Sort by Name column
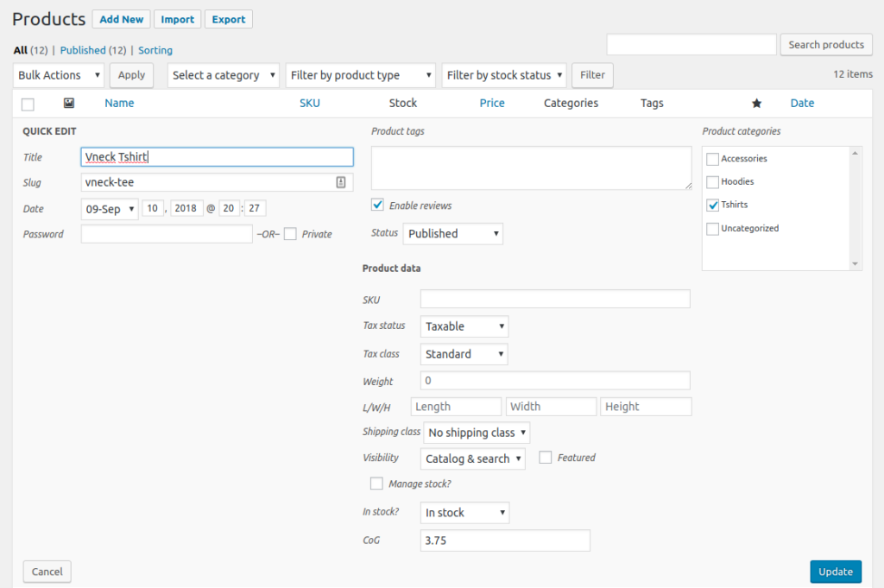The height and width of the screenshot is (588, 884). tap(119, 103)
